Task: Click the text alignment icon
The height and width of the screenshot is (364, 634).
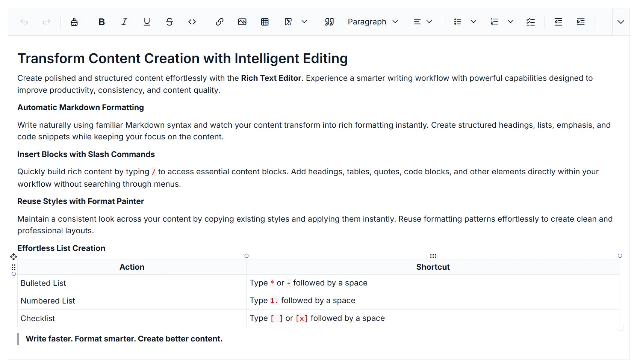Action: tap(417, 22)
